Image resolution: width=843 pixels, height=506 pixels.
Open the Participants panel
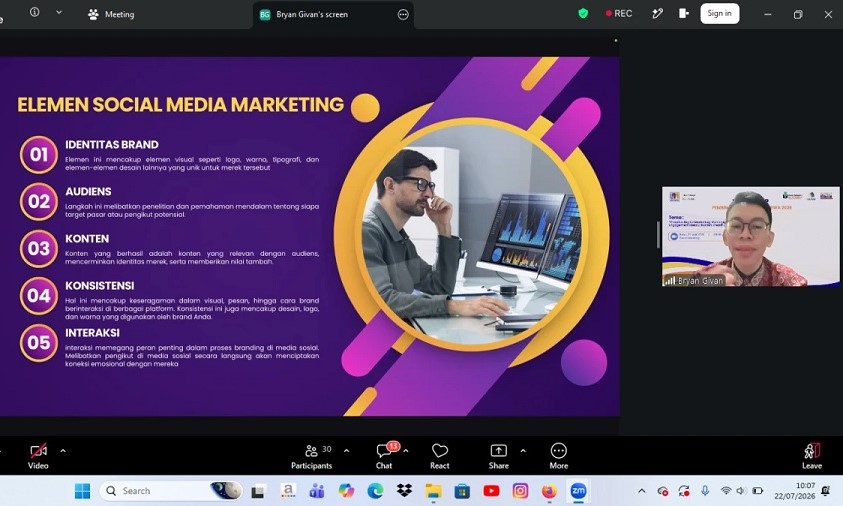tap(311, 457)
